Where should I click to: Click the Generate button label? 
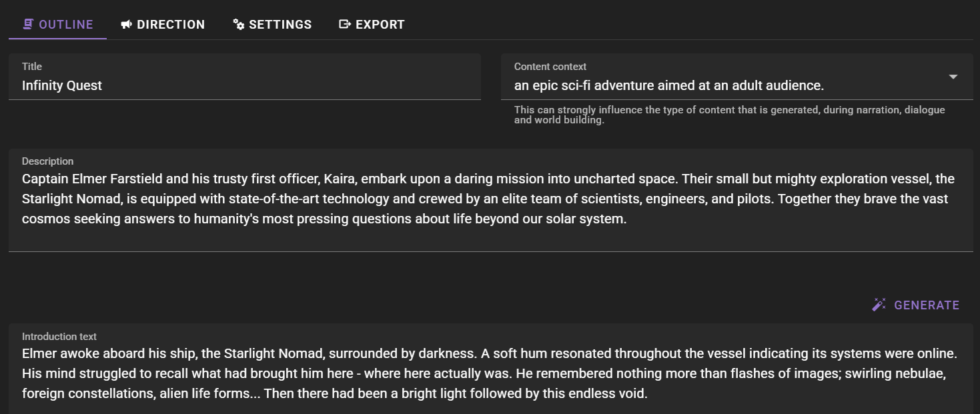[x=927, y=305]
